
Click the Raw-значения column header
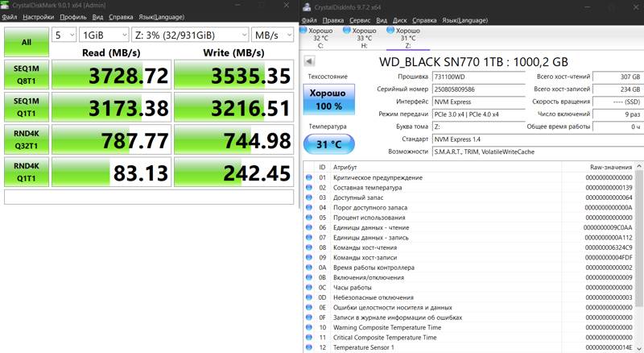(x=598, y=167)
